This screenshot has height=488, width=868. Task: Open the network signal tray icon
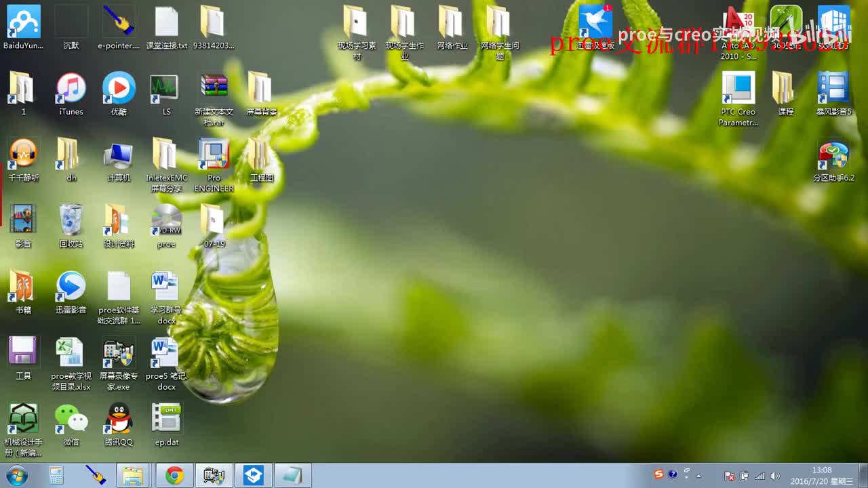click(760, 476)
